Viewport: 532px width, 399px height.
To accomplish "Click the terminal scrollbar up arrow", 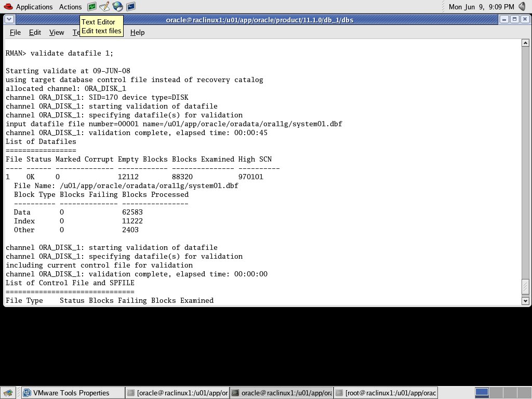I will click(x=525, y=43).
